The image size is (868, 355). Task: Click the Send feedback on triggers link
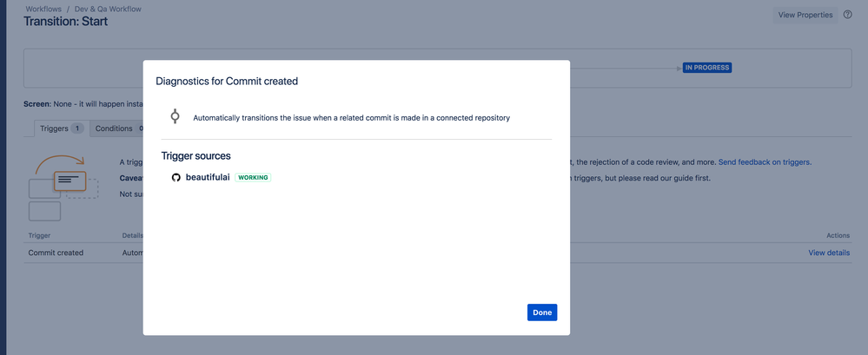click(765, 162)
